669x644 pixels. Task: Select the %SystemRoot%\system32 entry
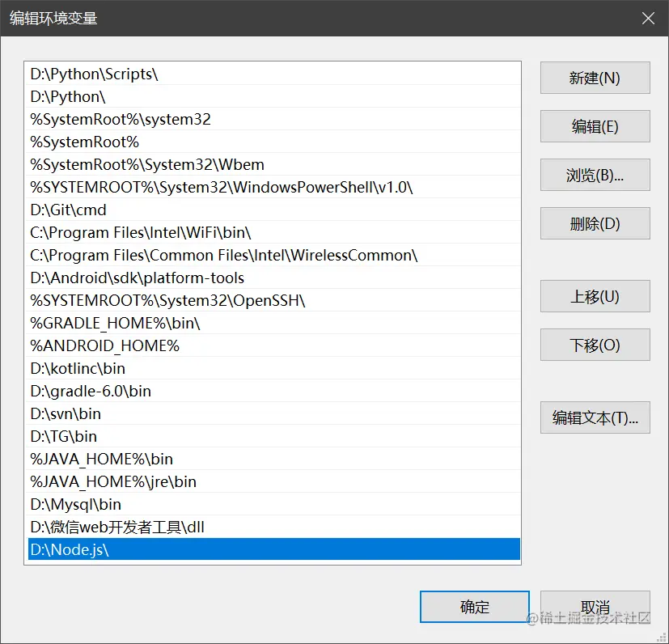coord(273,119)
